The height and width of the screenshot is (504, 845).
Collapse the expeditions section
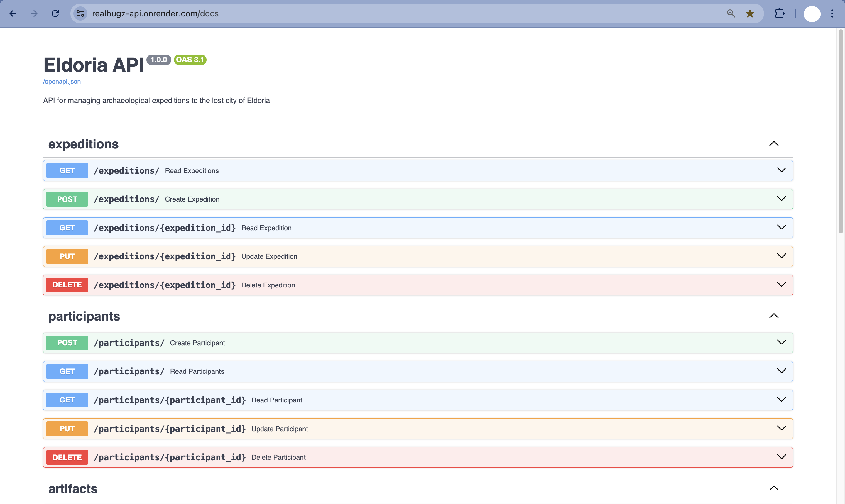pyautogui.click(x=774, y=144)
